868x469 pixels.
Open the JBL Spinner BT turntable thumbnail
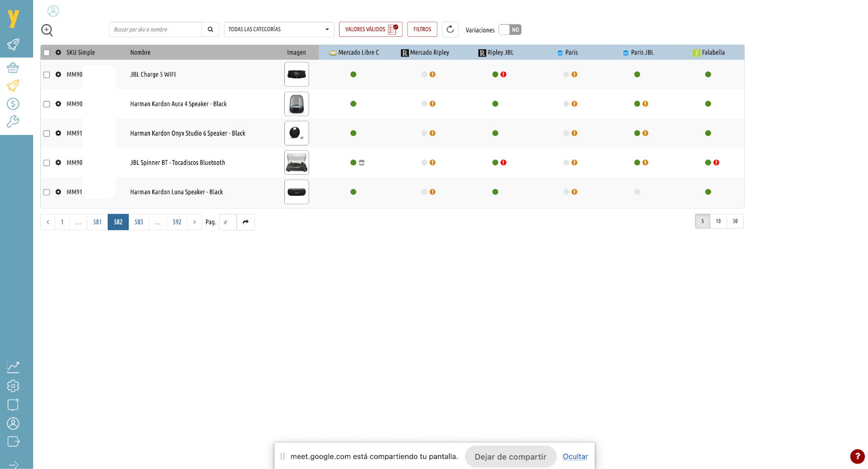[297, 162]
